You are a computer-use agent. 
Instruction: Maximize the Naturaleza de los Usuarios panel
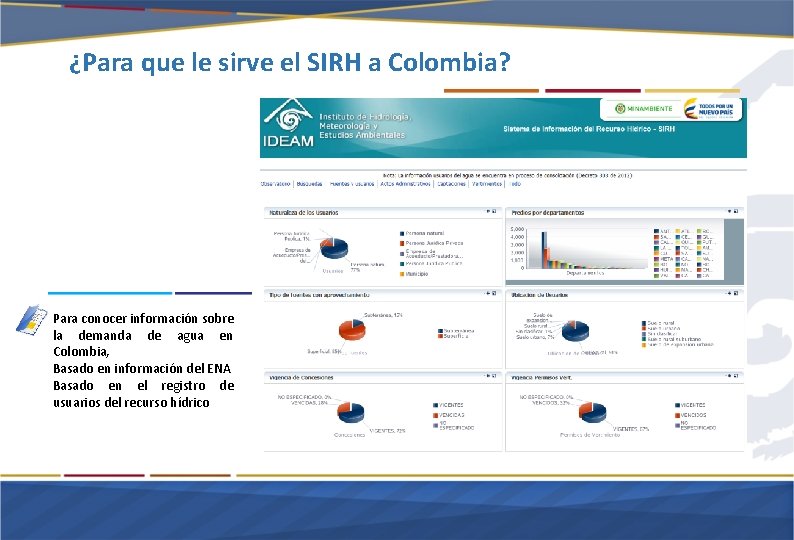494,211
